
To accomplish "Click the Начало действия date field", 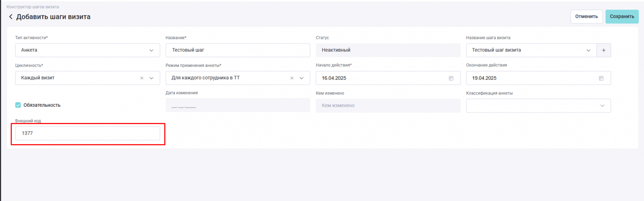I will [388, 78].
